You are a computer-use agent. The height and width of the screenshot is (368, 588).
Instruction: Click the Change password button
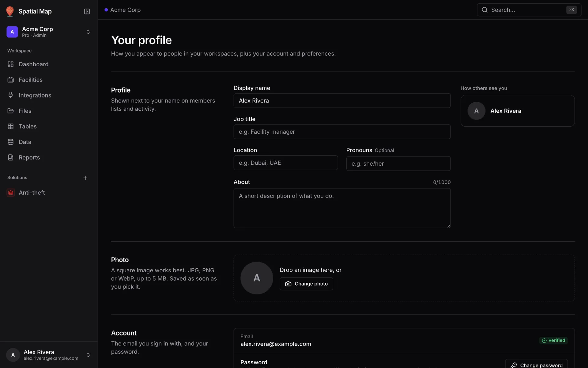(x=537, y=364)
